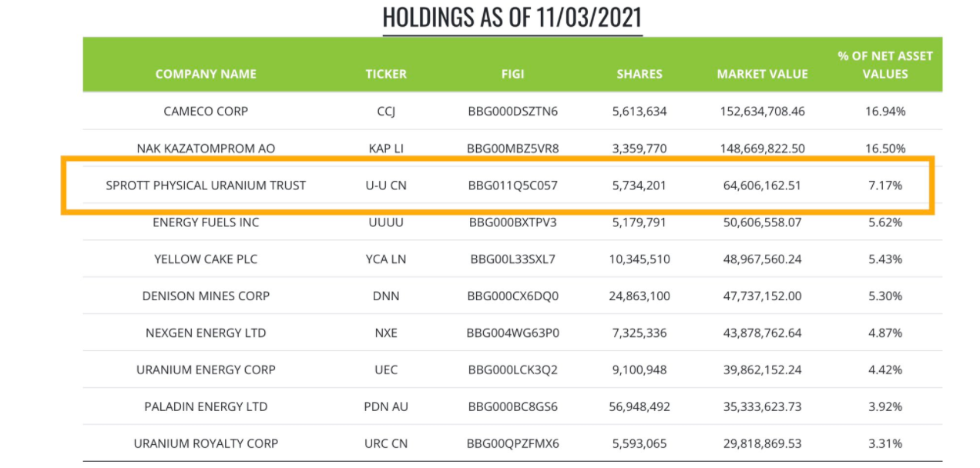Click the NEXGEN ENERGY LTD name
Image resolution: width=980 pixels, height=468 pixels.
click(206, 333)
